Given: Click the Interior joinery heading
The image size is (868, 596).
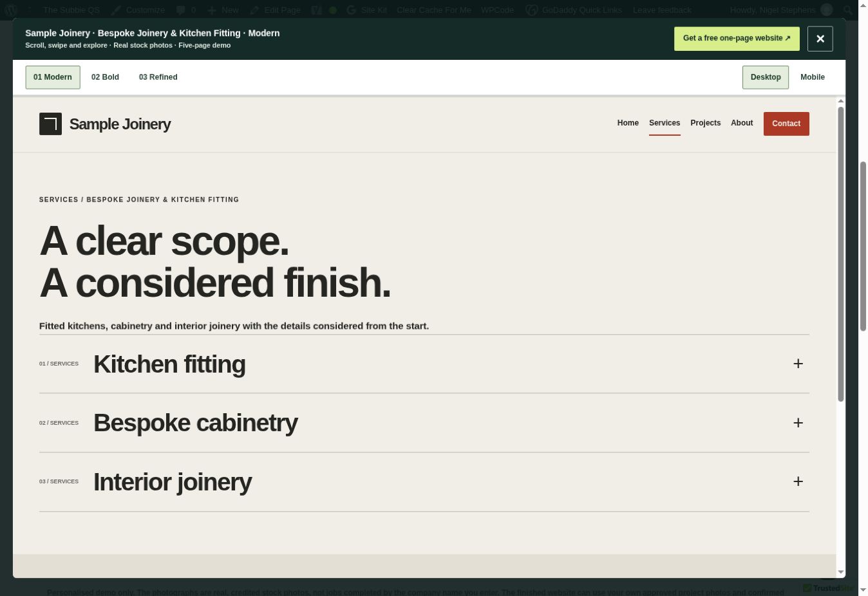Looking at the screenshot, I should (173, 482).
